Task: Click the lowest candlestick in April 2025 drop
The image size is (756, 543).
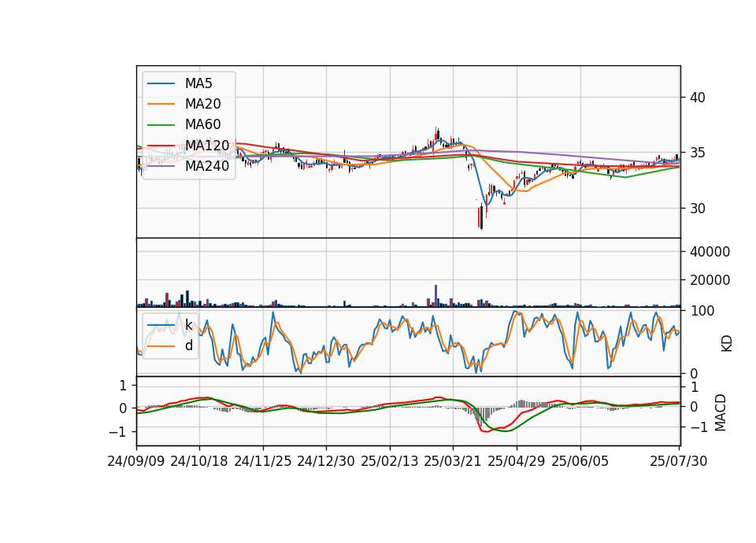Action: tap(481, 217)
